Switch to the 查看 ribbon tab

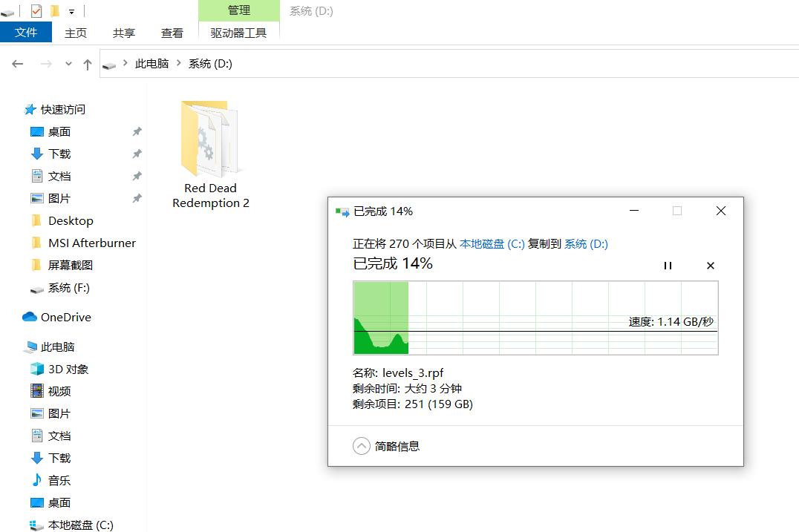(x=172, y=33)
